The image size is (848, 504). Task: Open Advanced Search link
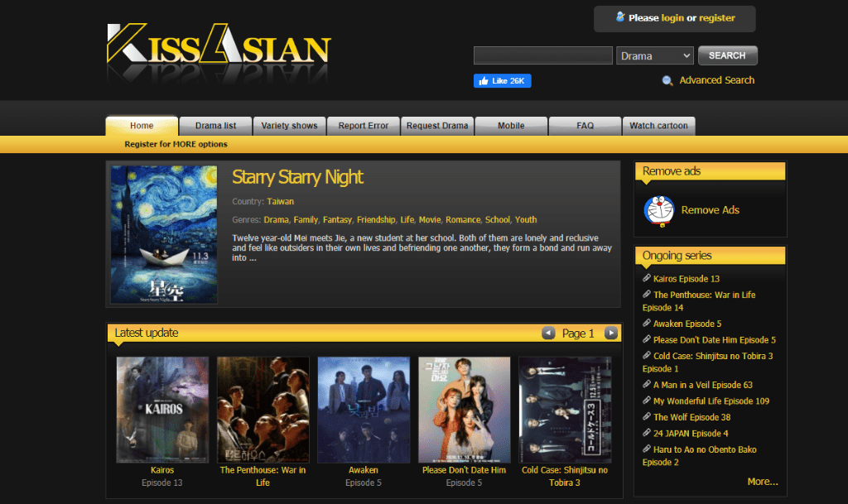[716, 80]
